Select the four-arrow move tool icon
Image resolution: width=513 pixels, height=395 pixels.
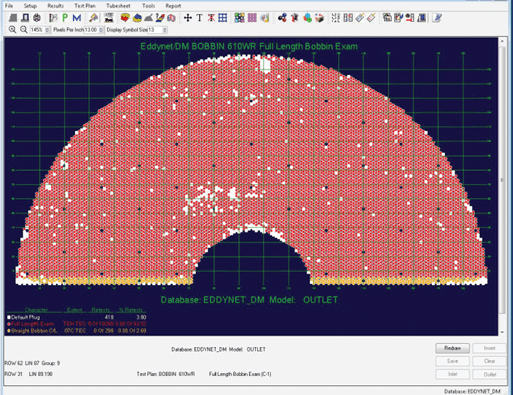pyautogui.click(x=188, y=18)
